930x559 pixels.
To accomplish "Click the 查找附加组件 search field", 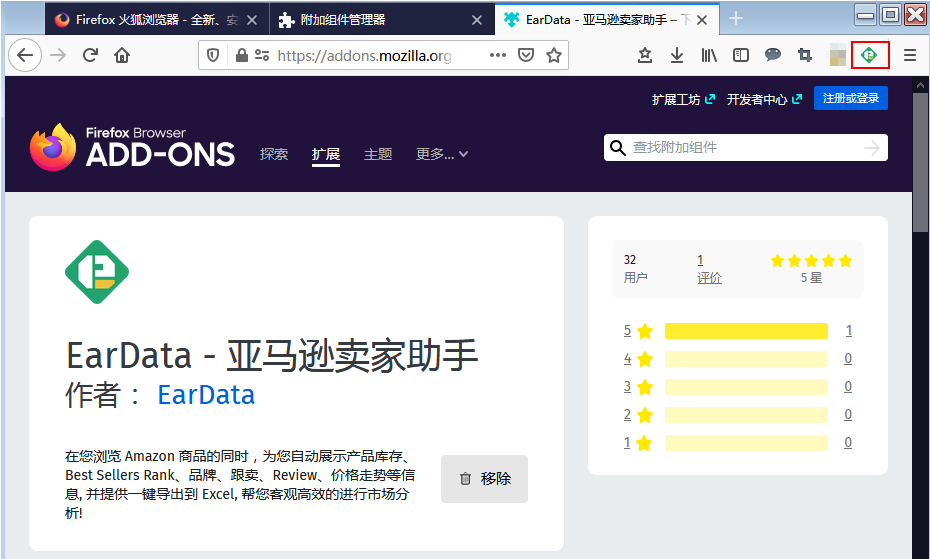I will pos(744,147).
